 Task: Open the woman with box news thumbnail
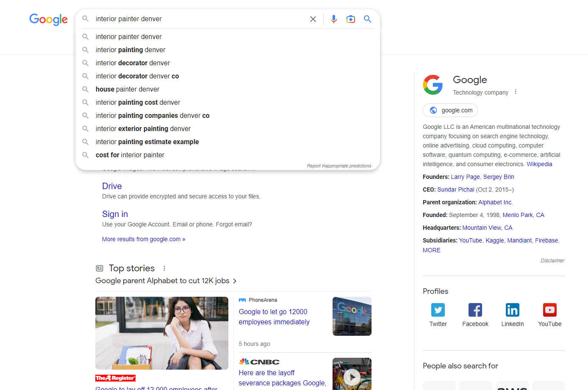[162, 333]
